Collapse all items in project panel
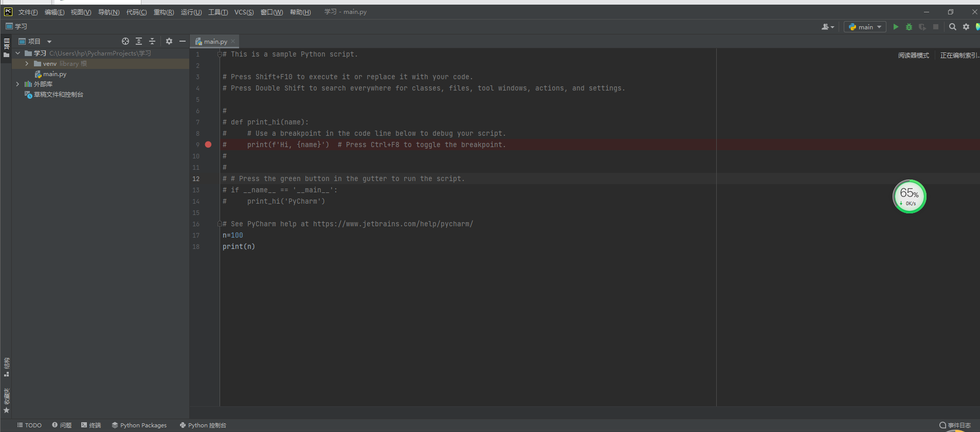 coord(152,41)
